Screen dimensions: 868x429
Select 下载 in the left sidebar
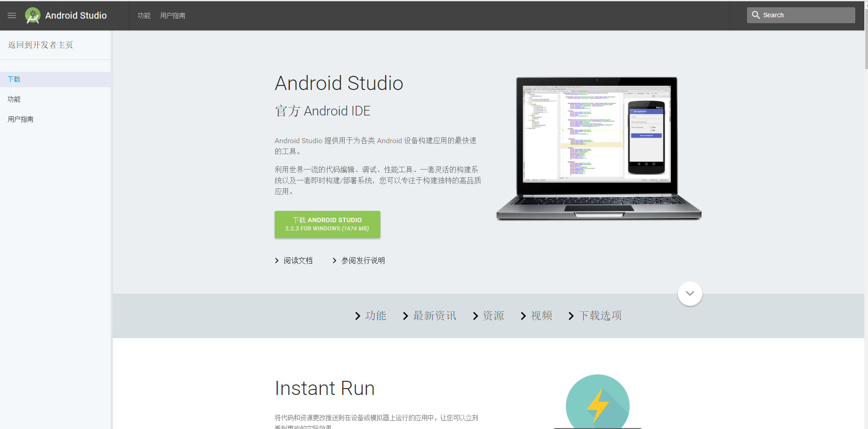[x=14, y=80]
